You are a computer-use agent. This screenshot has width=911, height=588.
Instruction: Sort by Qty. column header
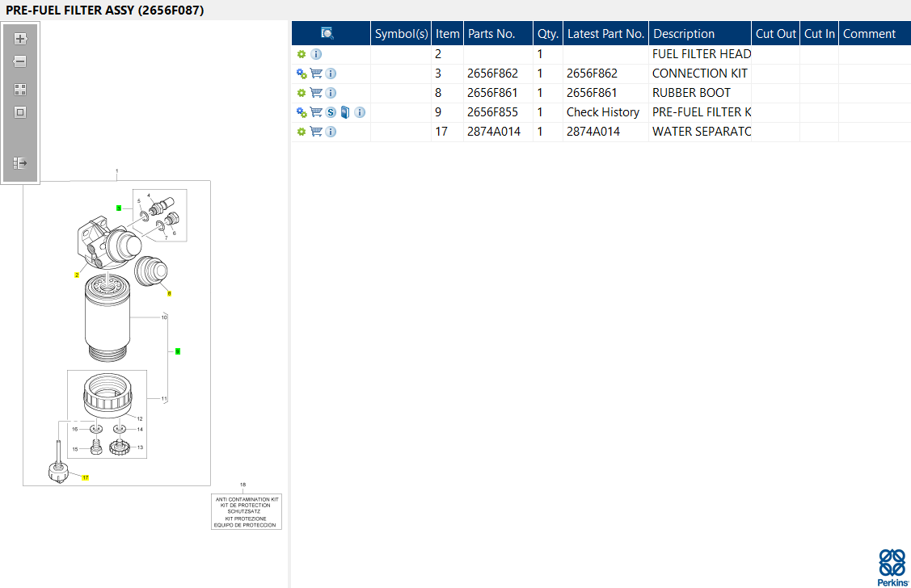(548, 34)
